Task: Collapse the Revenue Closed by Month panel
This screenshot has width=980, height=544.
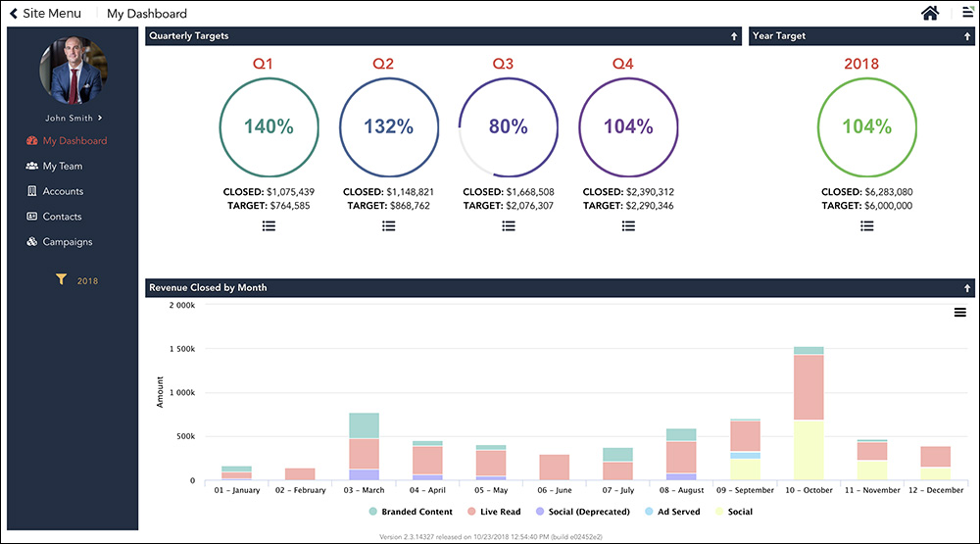Action: pos(966,288)
